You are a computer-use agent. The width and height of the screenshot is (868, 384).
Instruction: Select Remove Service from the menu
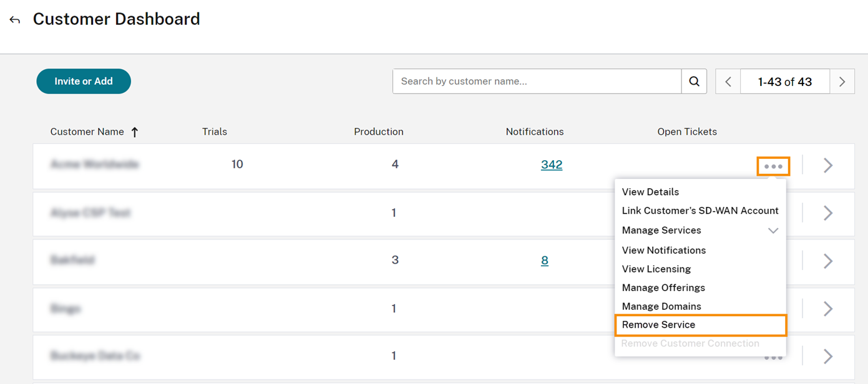(658, 325)
